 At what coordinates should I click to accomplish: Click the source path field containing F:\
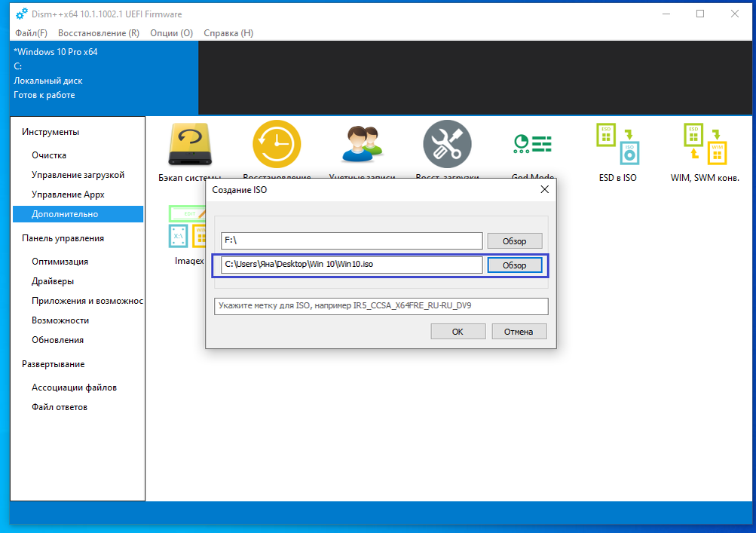(351, 240)
